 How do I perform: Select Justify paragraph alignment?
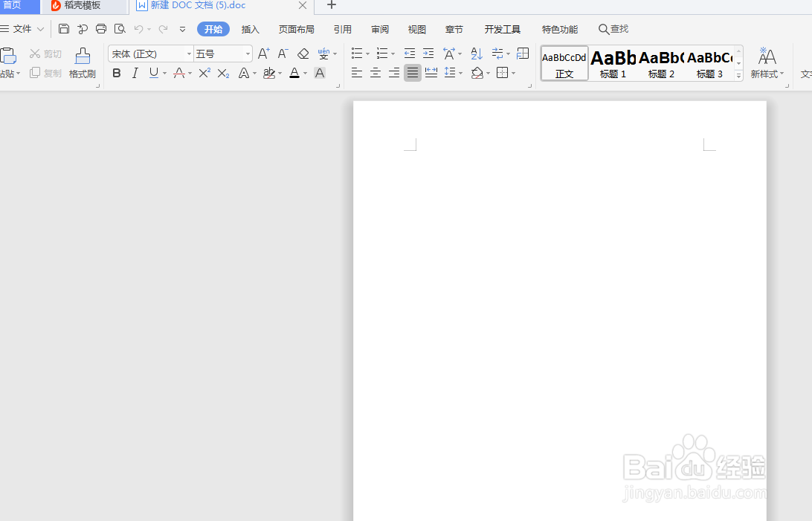(412, 72)
